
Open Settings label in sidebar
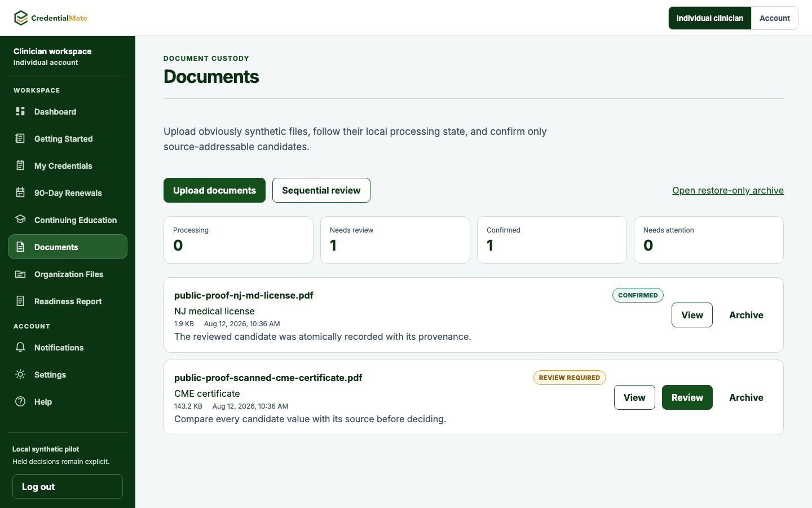pos(50,375)
